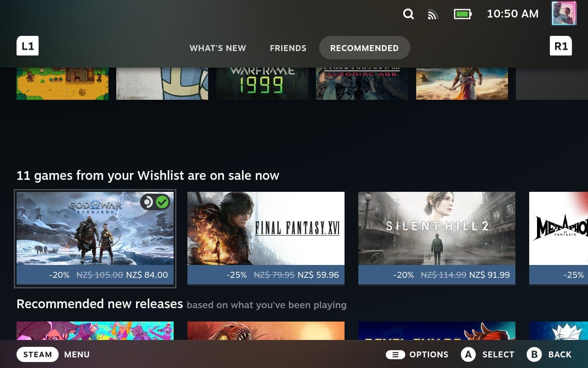Open the user profile avatar
Viewport: 588px width, 368px height.
564,13
